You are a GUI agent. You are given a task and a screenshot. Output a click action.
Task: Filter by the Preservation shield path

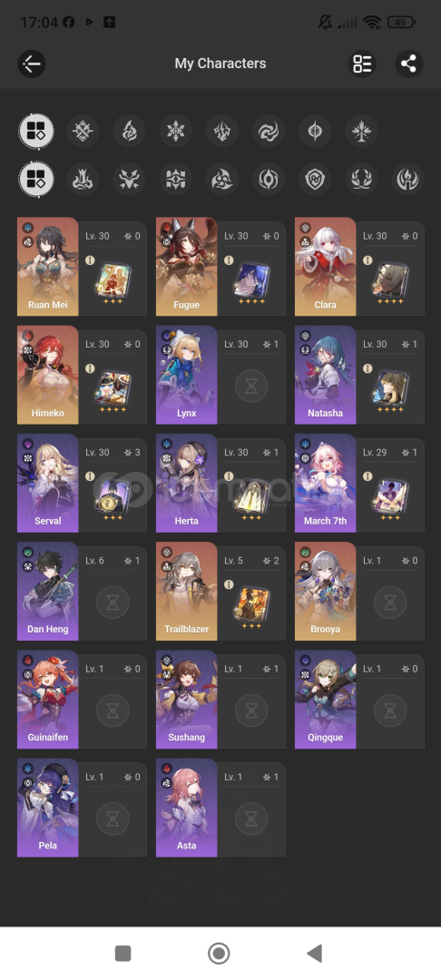click(315, 180)
